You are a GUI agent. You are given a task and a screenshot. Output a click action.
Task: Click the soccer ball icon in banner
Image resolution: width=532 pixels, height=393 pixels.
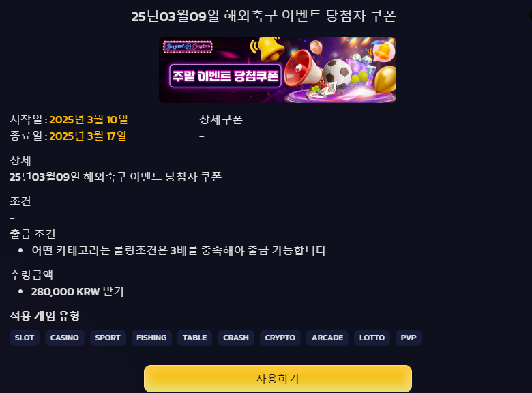(x=337, y=72)
